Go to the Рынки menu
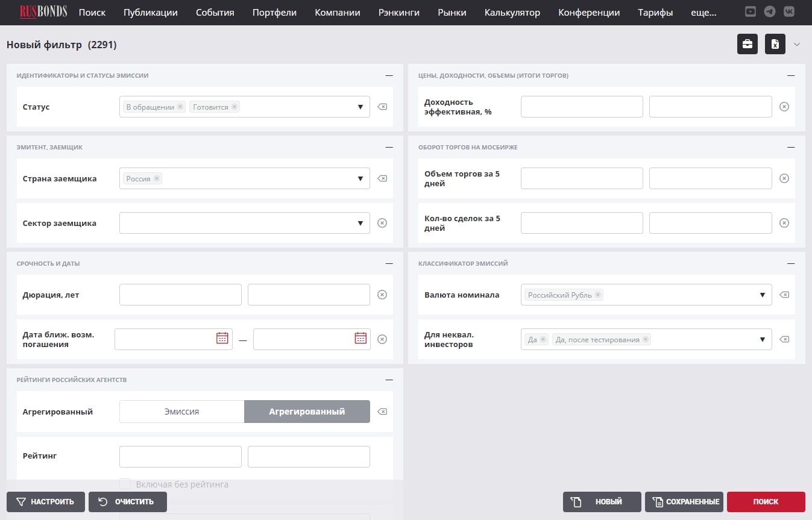The image size is (812, 520). [x=452, y=12]
